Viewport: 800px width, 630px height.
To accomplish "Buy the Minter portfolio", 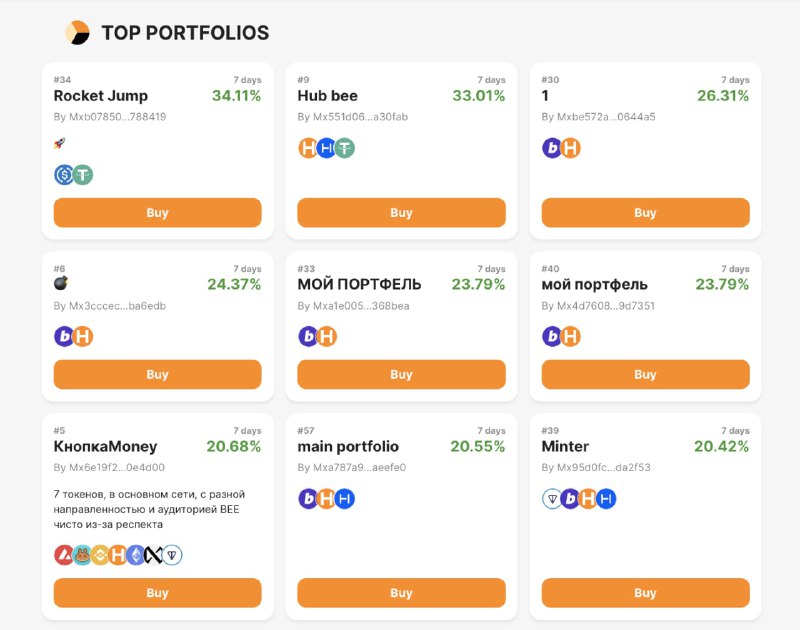I will point(645,593).
